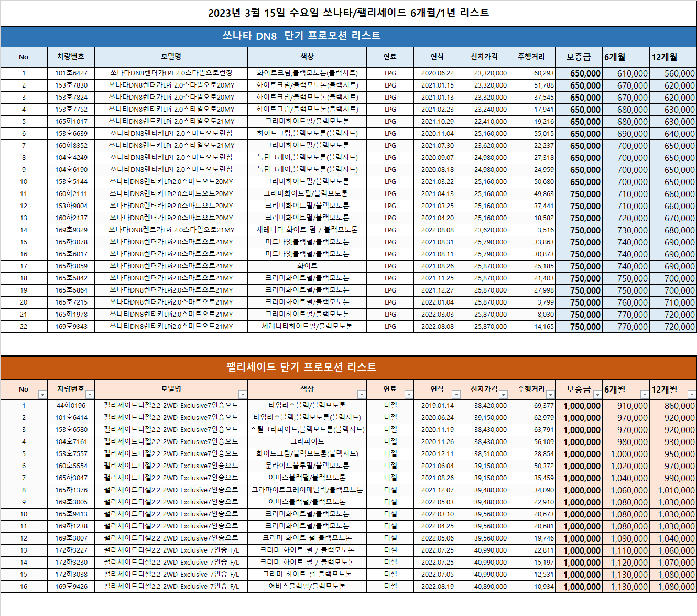Select plate number cell 165하1017
The image size is (697, 616).
click(71, 122)
